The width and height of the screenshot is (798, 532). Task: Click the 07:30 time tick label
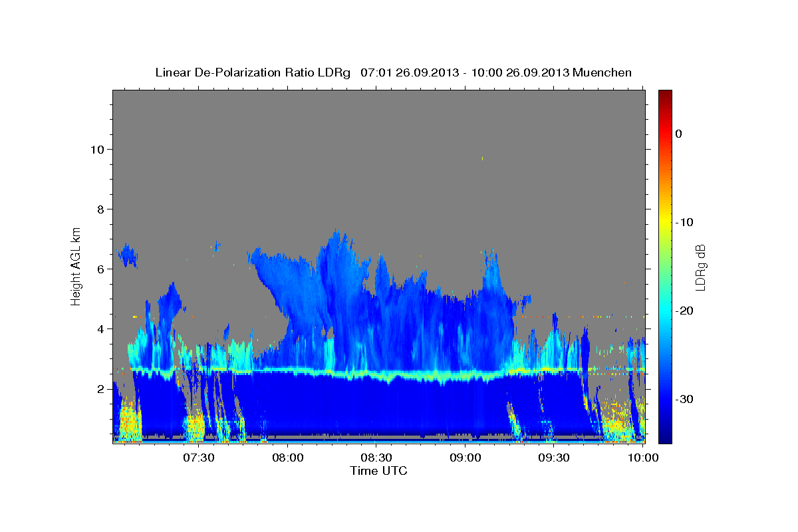point(199,458)
